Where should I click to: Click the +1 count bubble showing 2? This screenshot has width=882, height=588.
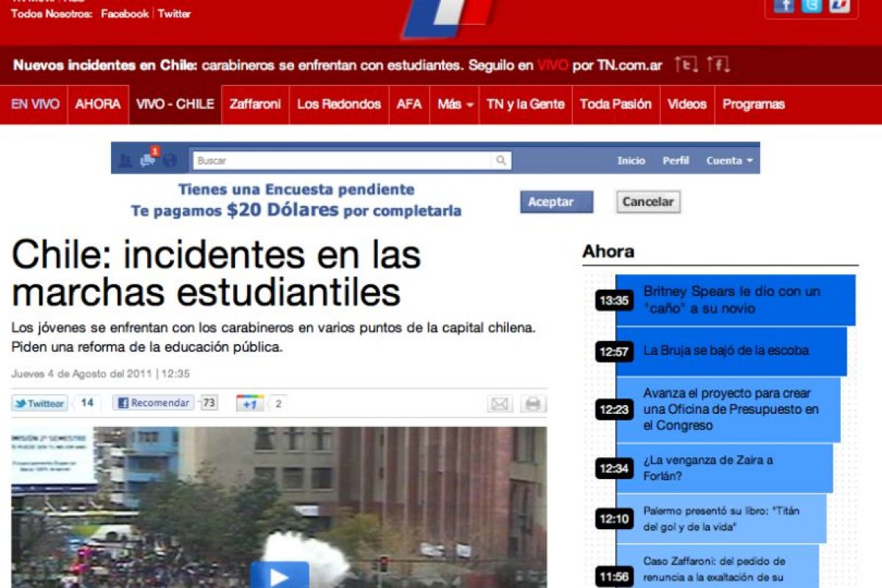[x=278, y=404]
